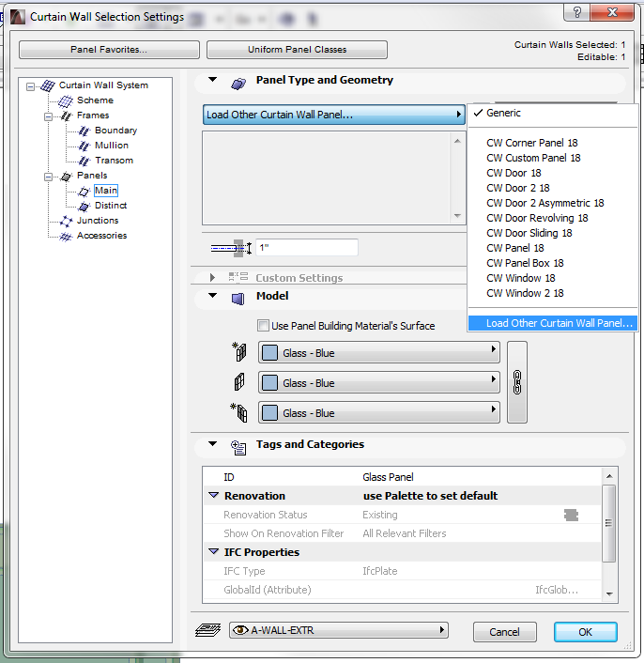Collapse the Curtain Wall System node
The height and width of the screenshot is (663, 644).
(x=30, y=86)
